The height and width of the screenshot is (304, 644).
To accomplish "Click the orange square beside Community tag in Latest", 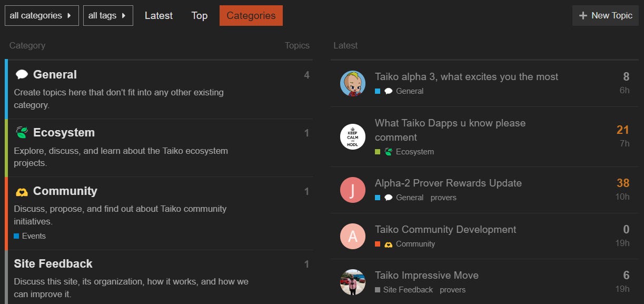I will point(378,244).
